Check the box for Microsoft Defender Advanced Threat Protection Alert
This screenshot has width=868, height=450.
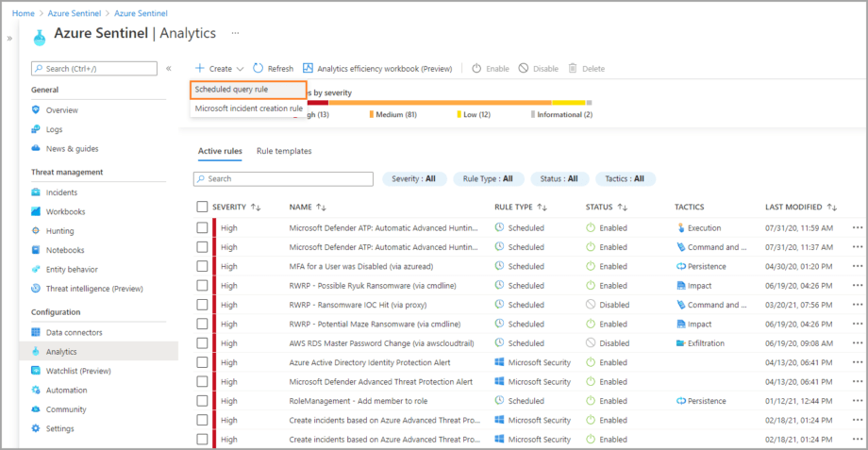coord(202,381)
